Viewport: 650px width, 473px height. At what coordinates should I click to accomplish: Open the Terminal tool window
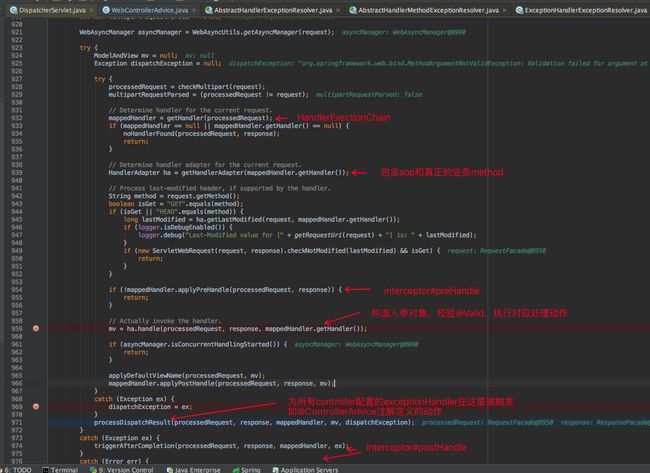point(60,470)
